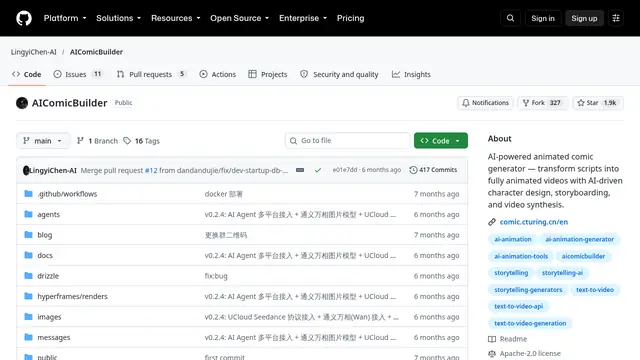
Task: Click the Readme book icon in About
Action: pos(492,339)
